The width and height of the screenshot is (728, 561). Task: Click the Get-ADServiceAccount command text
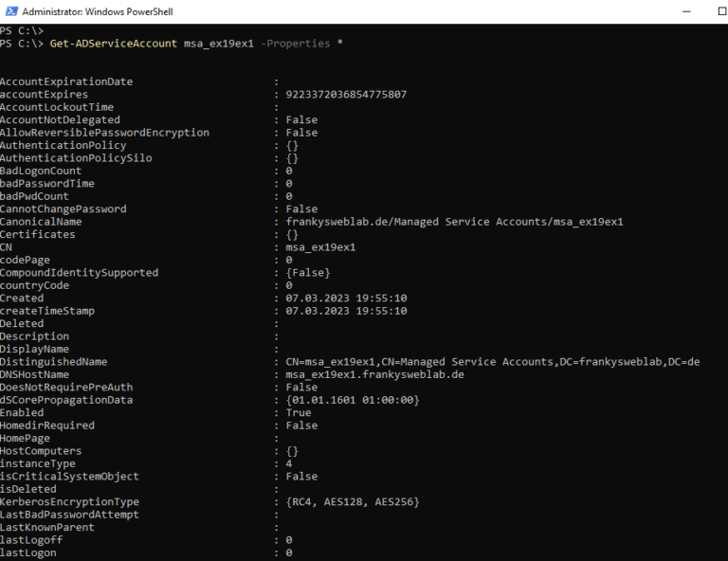114,44
